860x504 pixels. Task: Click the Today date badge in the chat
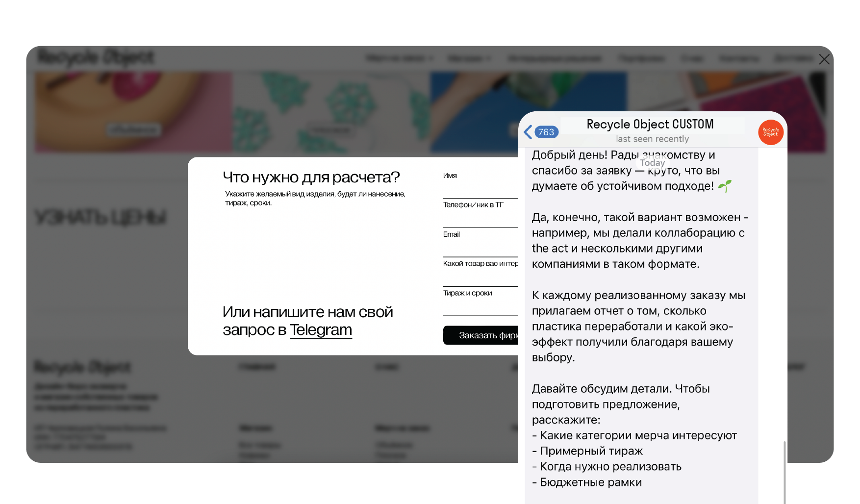pyautogui.click(x=652, y=163)
